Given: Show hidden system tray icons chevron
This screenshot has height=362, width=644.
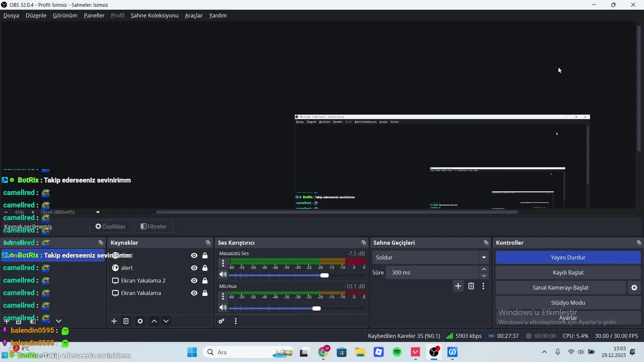Looking at the screenshot, I should 544,352.
